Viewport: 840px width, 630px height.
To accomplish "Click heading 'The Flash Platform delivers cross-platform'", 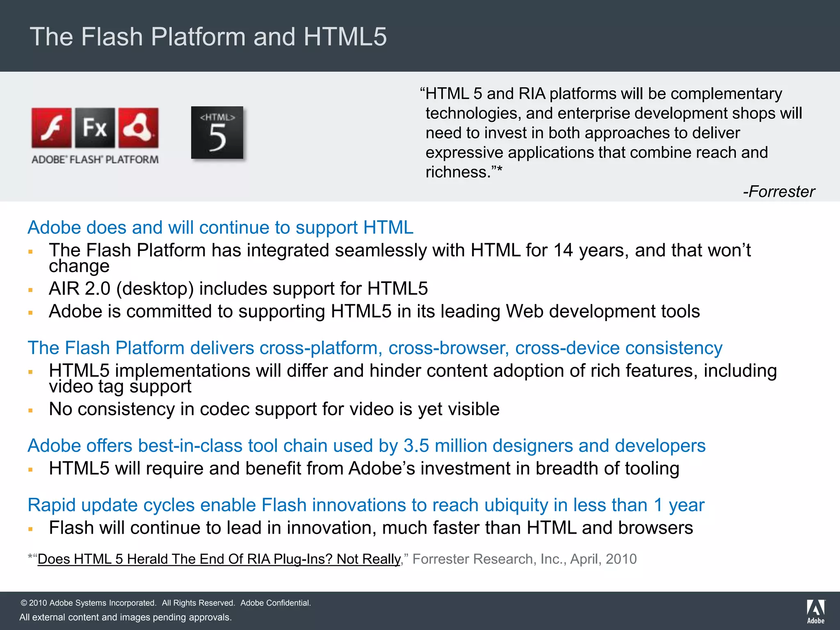I will click(375, 348).
